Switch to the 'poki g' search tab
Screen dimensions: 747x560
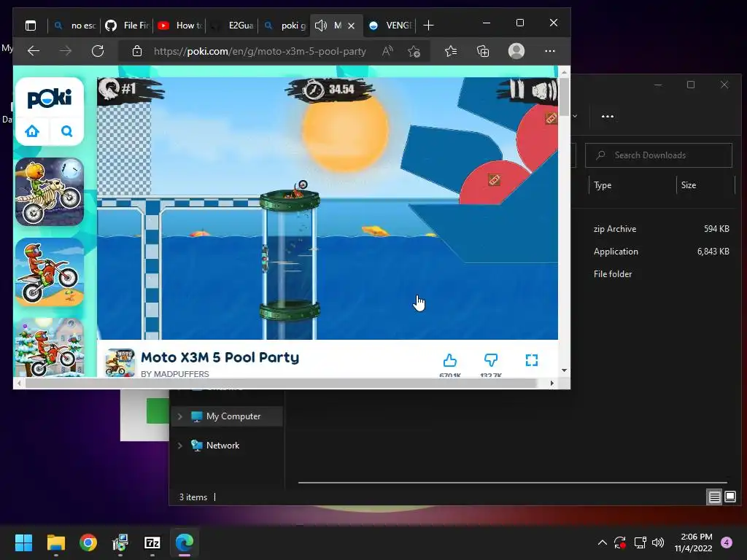tap(285, 26)
